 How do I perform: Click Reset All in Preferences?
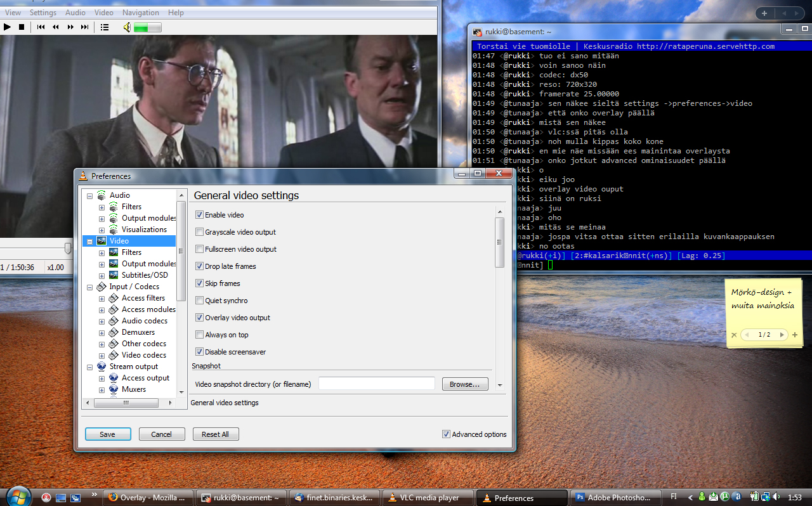pos(215,434)
